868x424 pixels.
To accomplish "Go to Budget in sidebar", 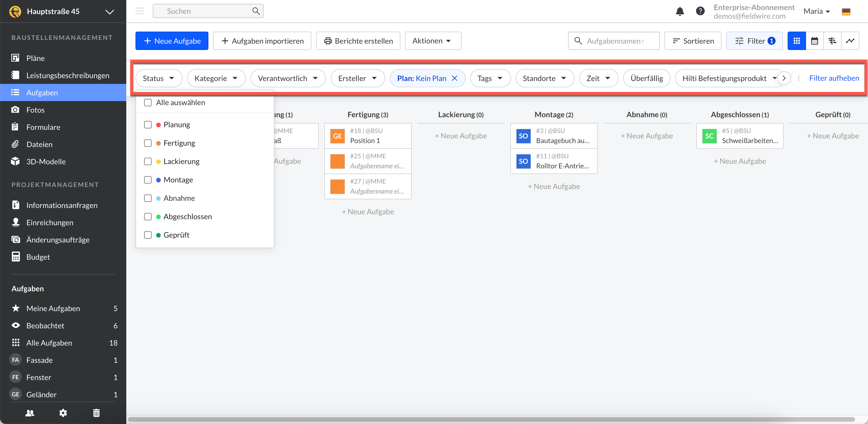I will tap(38, 257).
